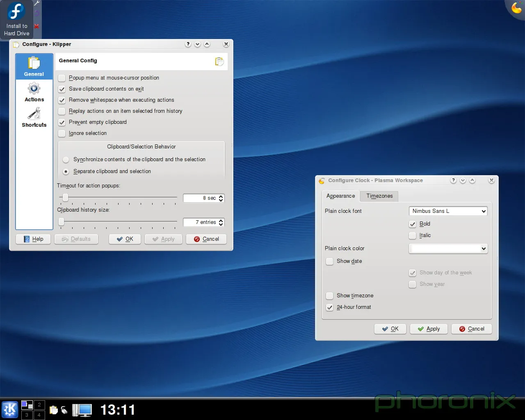Screen dimensions: 525x420
Task: Switch to virtual desktop 2 in the pager
Action: coord(39,405)
